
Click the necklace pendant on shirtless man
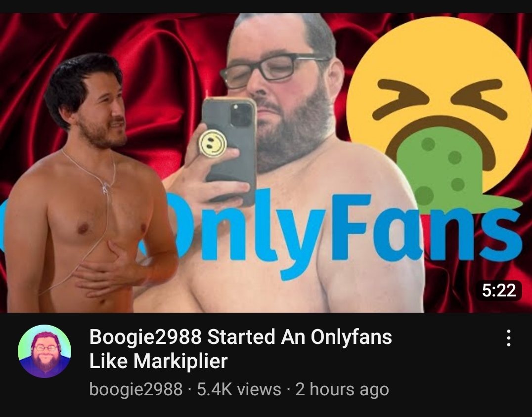105,187
